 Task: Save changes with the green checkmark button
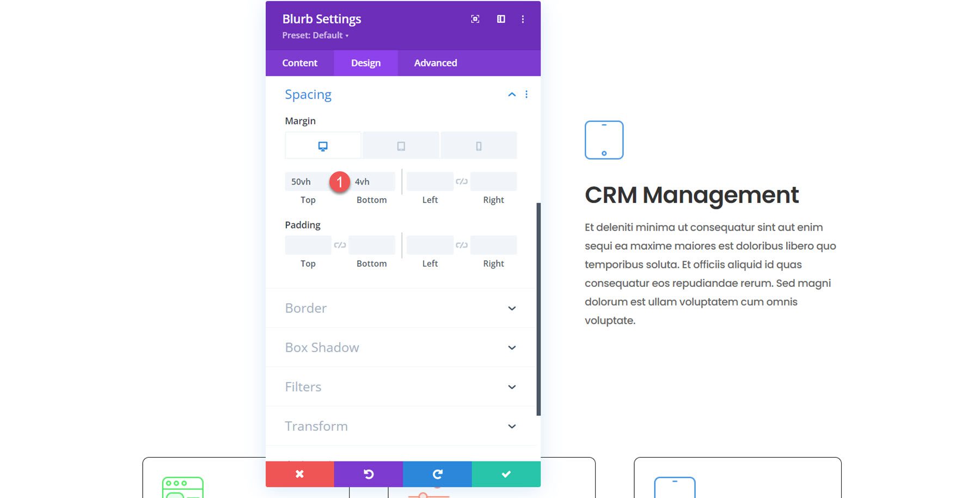(505, 474)
